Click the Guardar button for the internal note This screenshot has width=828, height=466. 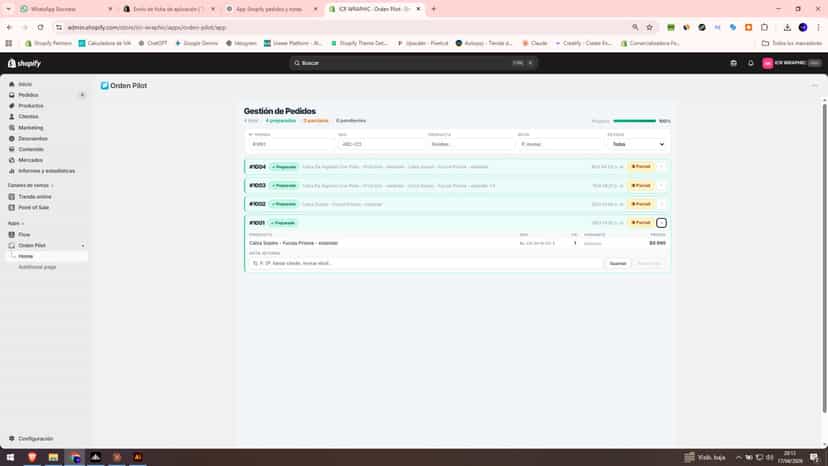click(x=617, y=264)
